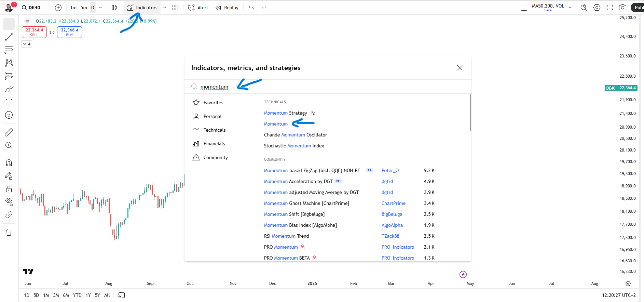Toggle hide all drawings eye icon

tap(9, 202)
